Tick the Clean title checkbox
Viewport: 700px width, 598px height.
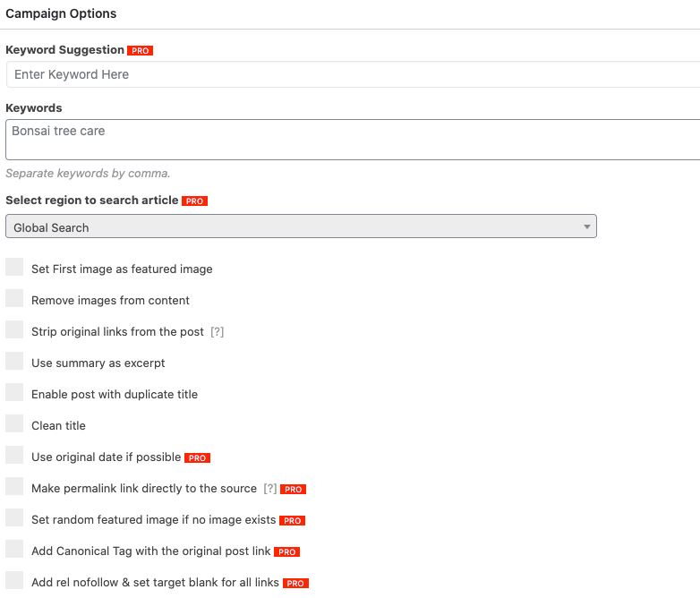14,423
